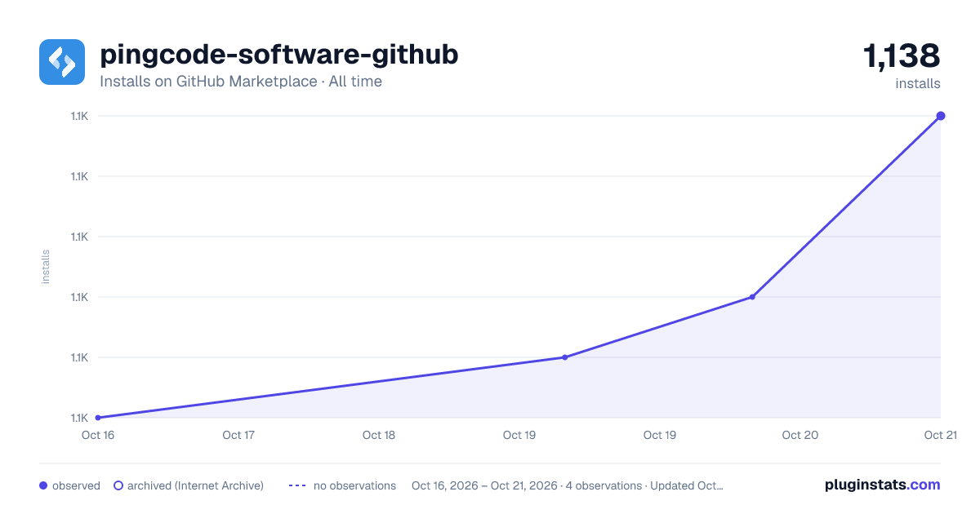
Task: Click the PingCode blue app logo
Action: [x=62, y=62]
